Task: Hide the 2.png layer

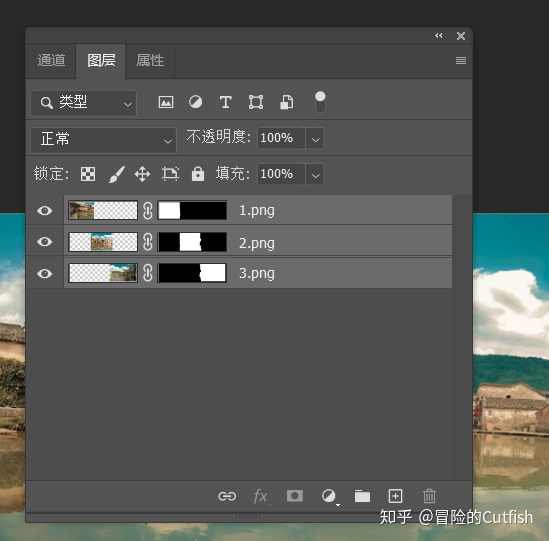Action: [x=44, y=242]
